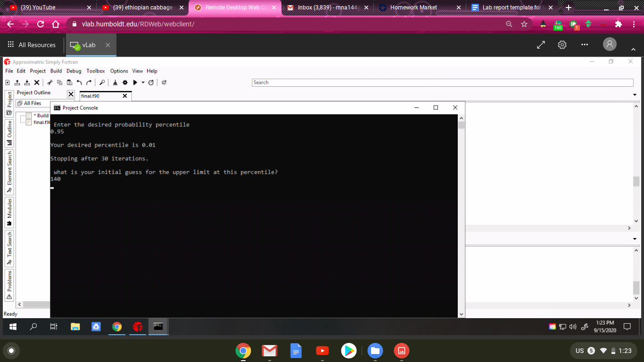Switch to the Outline side tab
Viewport: 644px width, 362px height.
click(x=9, y=134)
